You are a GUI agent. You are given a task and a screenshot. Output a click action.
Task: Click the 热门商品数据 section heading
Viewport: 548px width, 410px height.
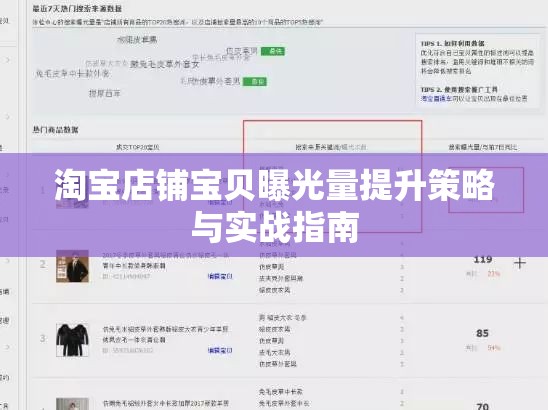(56, 130)
